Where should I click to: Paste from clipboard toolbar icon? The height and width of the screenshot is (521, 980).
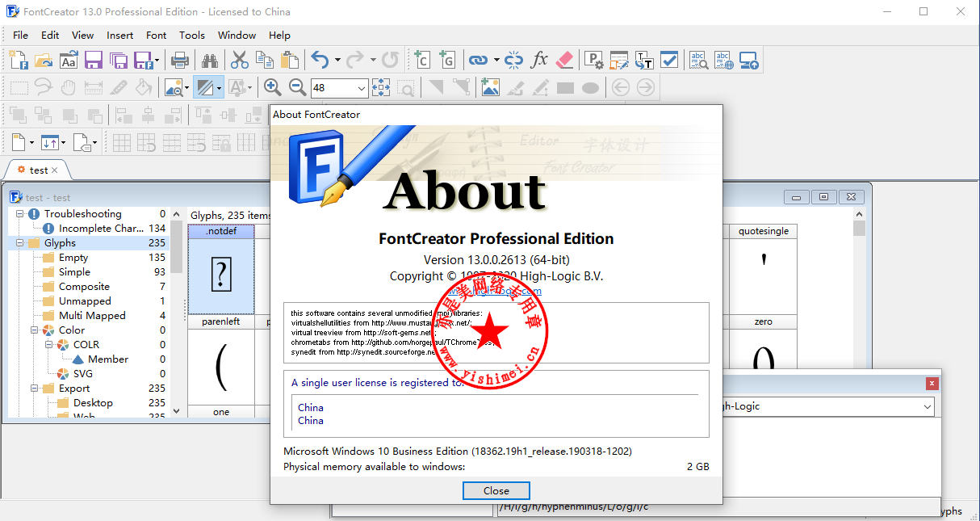290,60
